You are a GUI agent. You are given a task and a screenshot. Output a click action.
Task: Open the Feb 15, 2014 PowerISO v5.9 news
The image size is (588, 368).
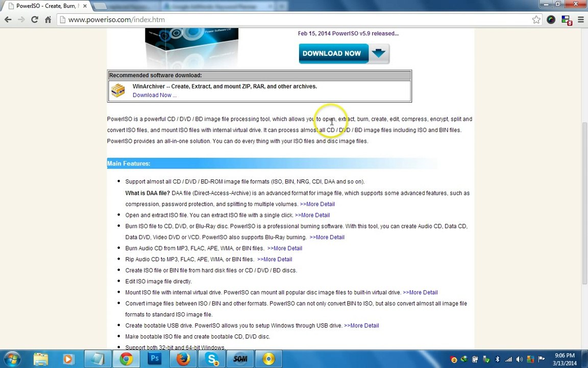tap(348, 33)
